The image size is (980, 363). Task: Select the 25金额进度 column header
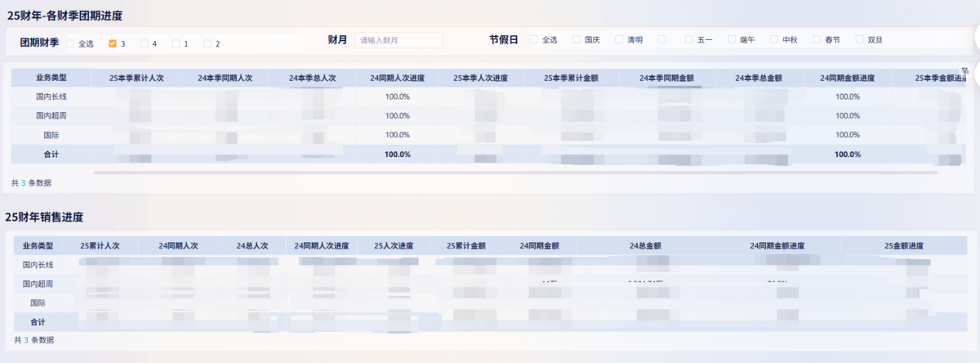[903, 245]
